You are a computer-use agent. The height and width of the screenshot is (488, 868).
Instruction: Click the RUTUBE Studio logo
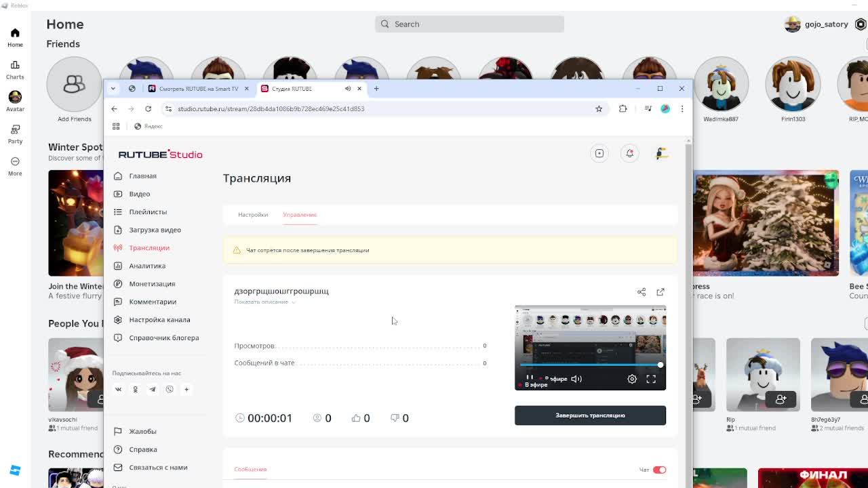coord(160,155)
